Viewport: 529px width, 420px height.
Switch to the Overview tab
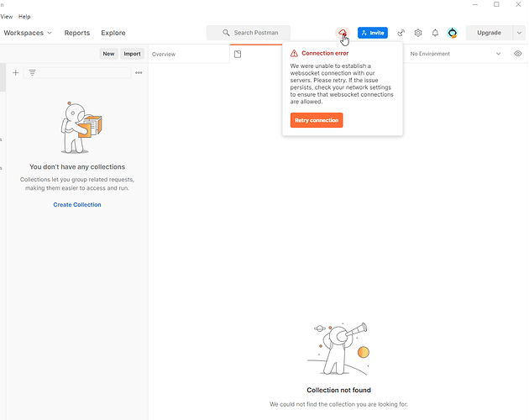click(x=164, y=54)
